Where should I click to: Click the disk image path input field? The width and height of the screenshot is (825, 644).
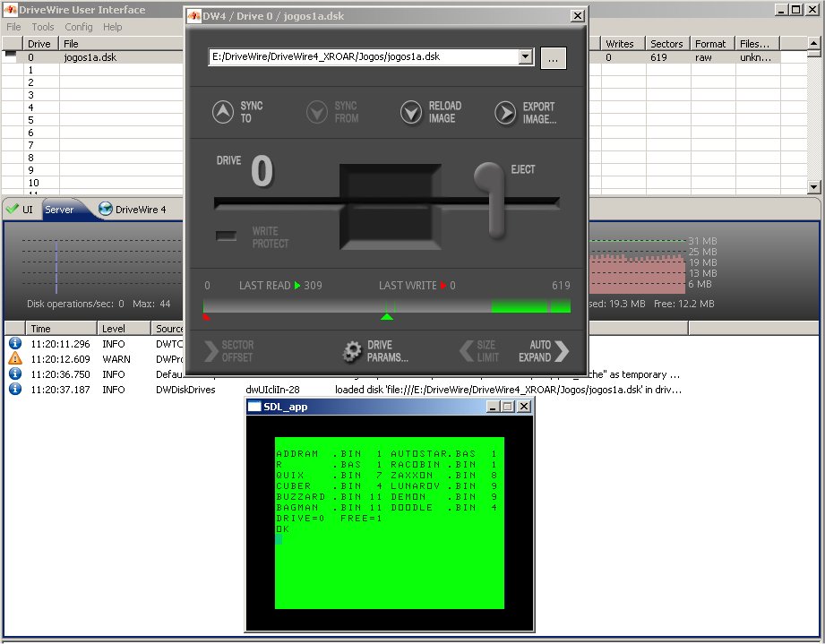pos(364,56)
